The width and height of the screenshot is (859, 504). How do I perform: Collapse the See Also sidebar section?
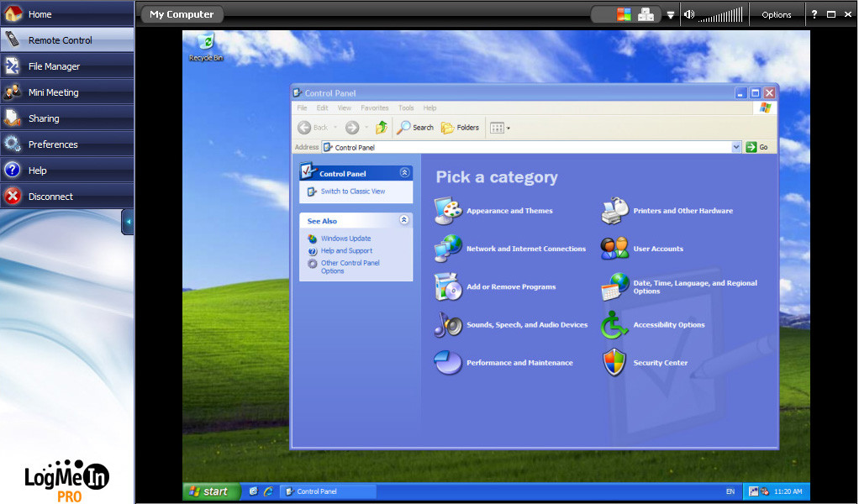pyautogui.click(x=404, y=220)
